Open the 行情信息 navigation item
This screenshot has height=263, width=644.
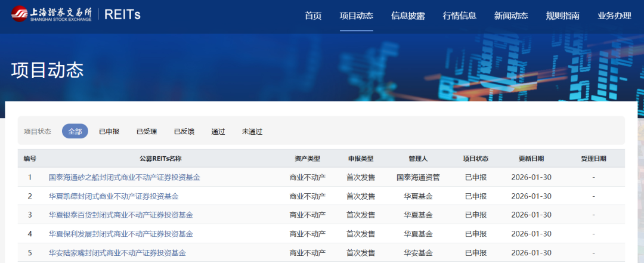pyautogui.click(x=460, y=16)
